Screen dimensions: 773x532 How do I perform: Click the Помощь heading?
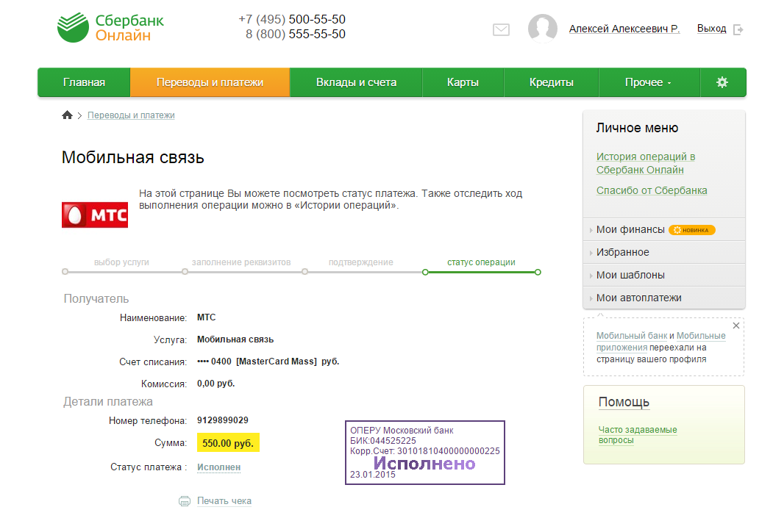coord(624,402)
